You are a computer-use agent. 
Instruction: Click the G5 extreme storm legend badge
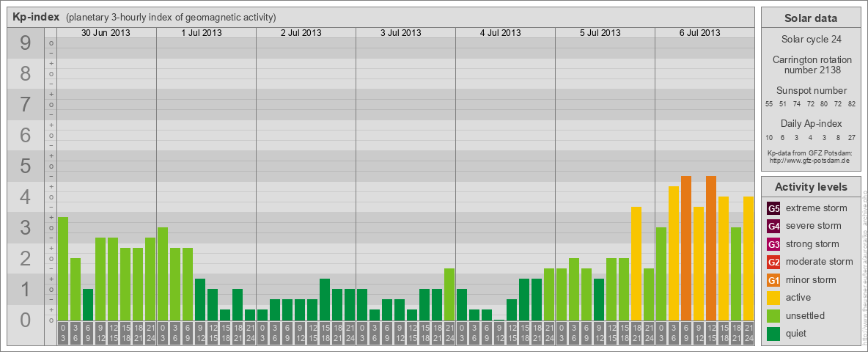[773, 208]
